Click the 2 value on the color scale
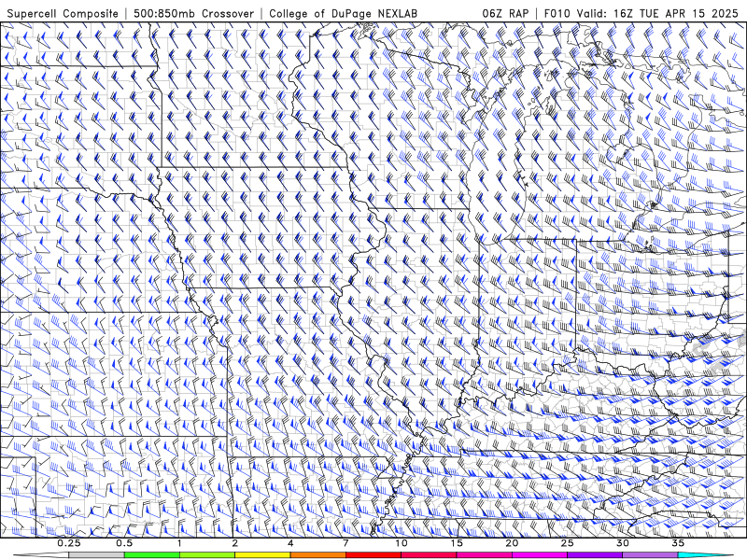This screenshot has width=747, height=560. click(235, 543)
